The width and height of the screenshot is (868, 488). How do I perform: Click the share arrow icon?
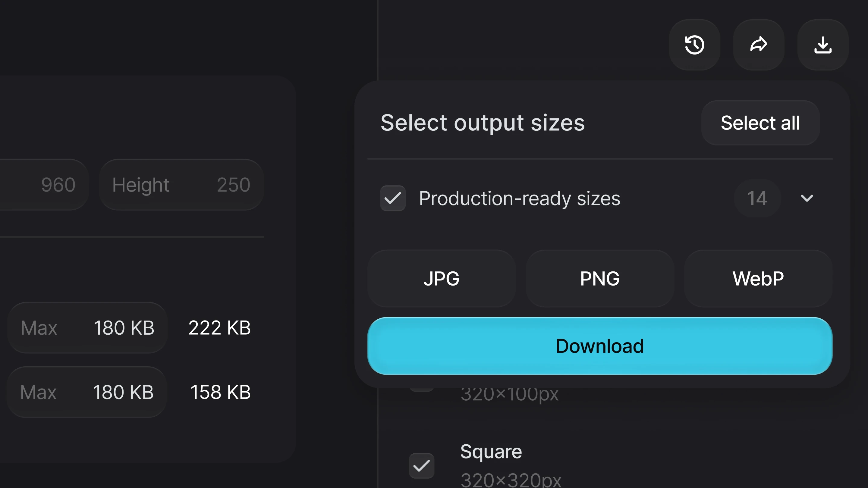point(759,45)
